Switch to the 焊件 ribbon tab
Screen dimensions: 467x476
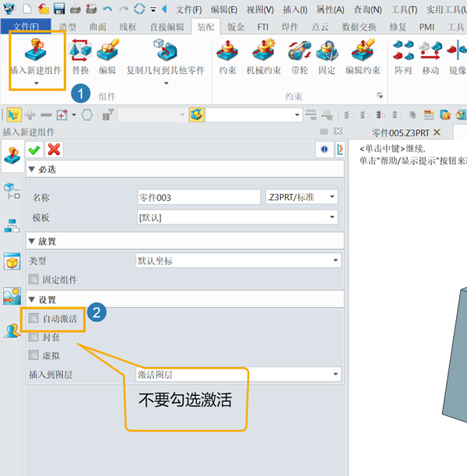(290, 27)
